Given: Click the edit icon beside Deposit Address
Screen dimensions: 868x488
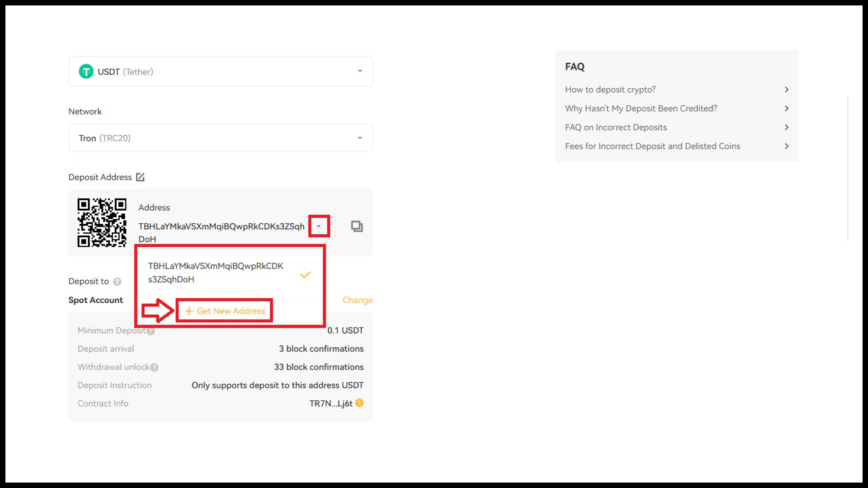Looking at the screenshot, I should 140,177.
